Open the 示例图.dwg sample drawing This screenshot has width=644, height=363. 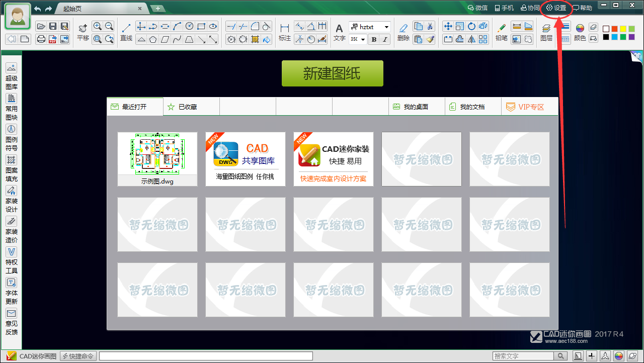click(x=157, y=156)
